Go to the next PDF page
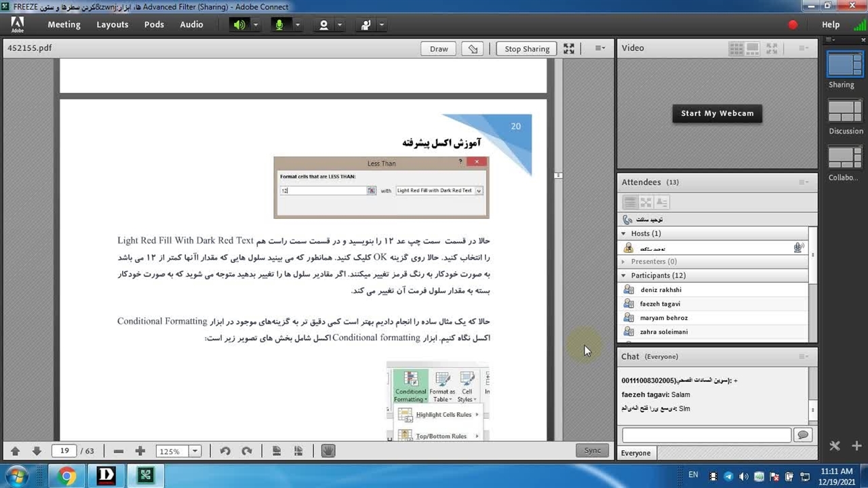The image size is (868, 488). click(x=37, y=451)
